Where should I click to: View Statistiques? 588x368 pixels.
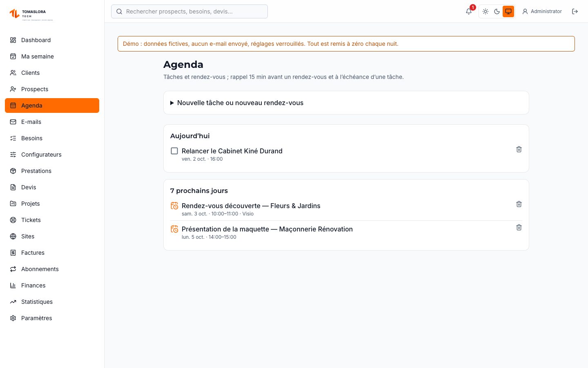click(x=52, y=302)
